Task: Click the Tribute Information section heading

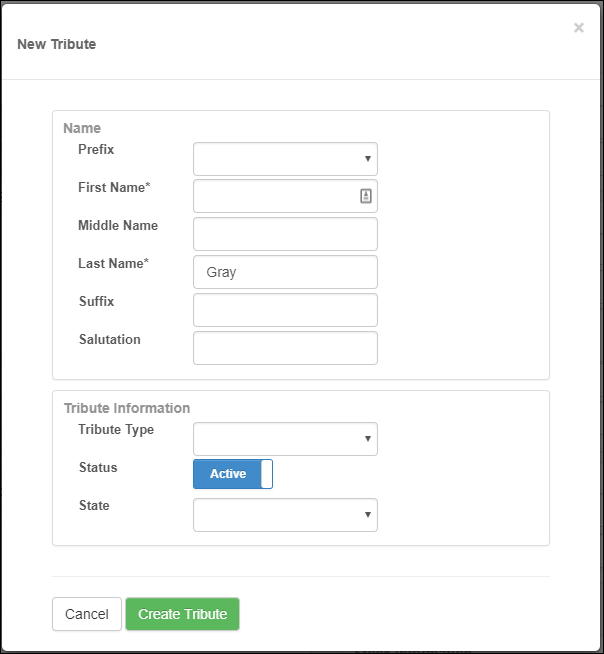Action: 127,408
